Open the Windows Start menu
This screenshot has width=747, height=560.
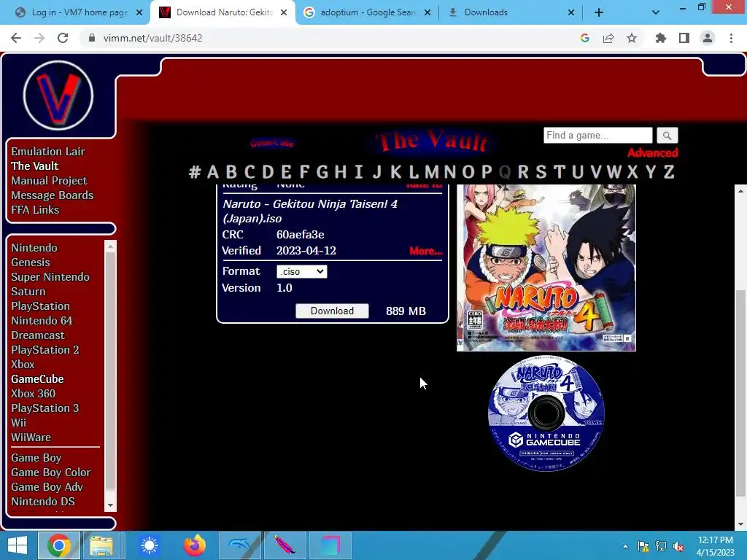click(18, 545)
